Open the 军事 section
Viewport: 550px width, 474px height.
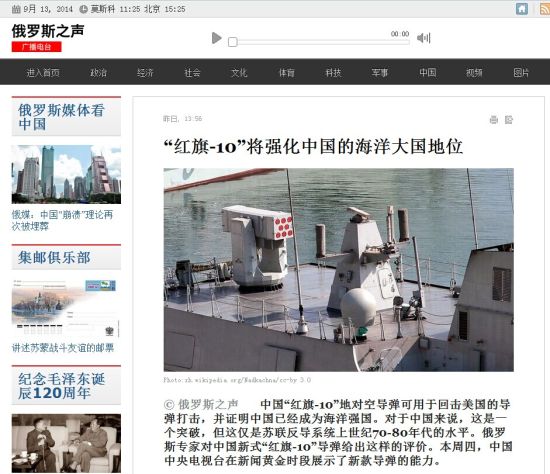(x=380, y=73)
